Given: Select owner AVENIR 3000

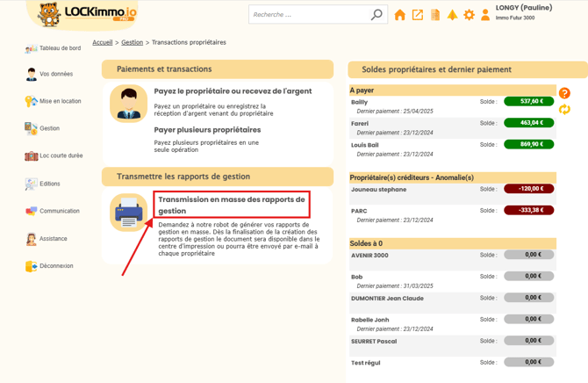Looking at the screenshot, I should point(369,256).
